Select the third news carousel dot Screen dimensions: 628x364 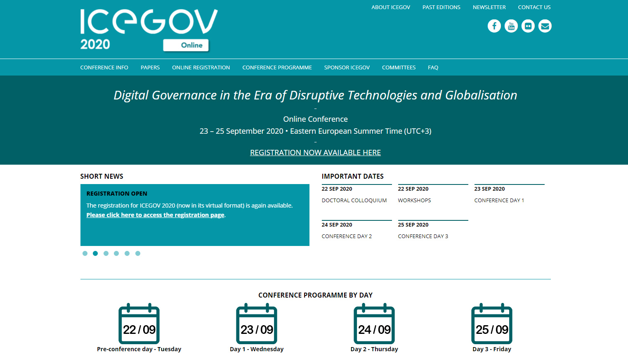(106, 253)
